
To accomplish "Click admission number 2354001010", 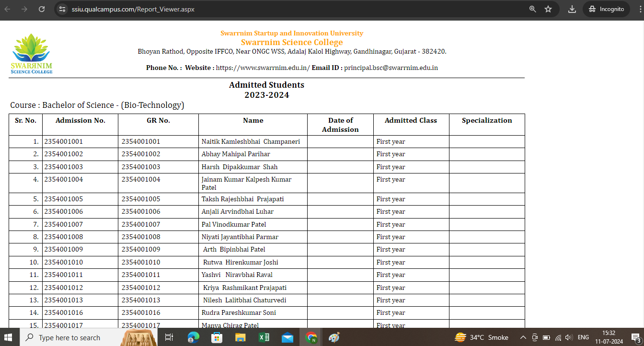I will (64, 263).
